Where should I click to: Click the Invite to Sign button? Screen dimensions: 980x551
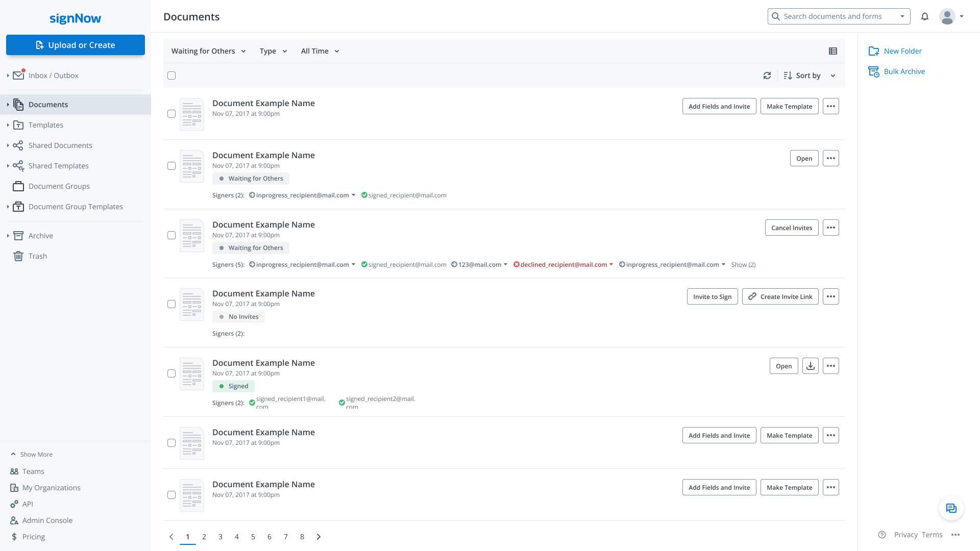[712, 296]
